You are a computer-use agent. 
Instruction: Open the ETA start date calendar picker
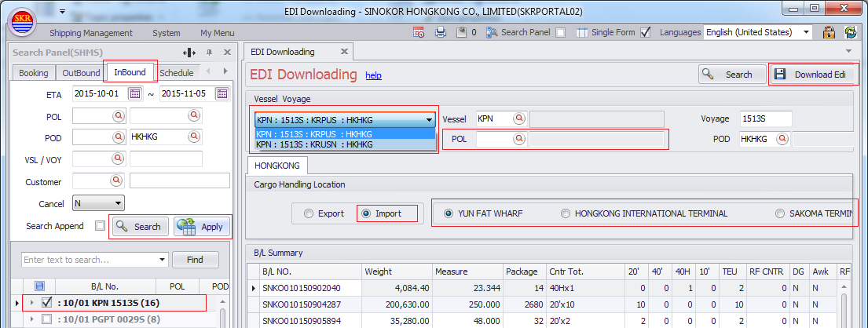(x=135, y=93)
